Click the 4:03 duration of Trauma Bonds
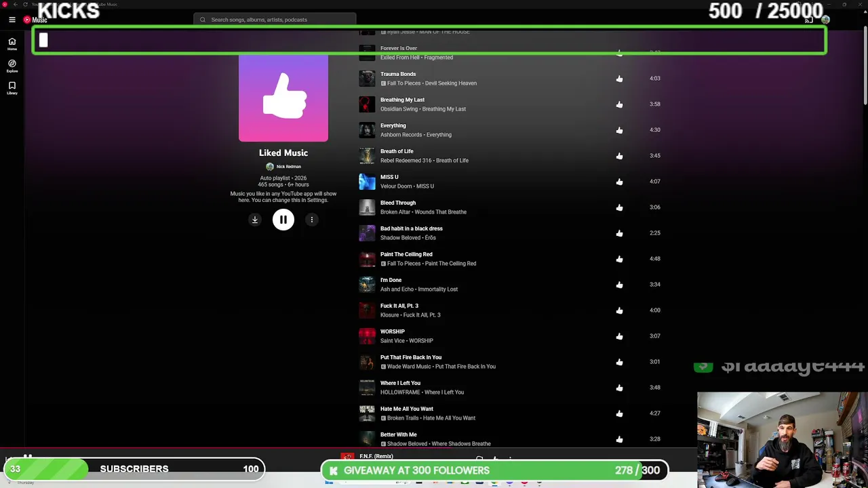 pos(655,79)
